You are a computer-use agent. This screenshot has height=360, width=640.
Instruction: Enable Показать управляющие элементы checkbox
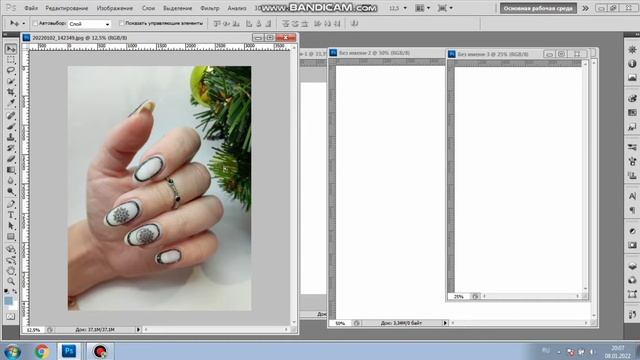(x=121, y=24)
